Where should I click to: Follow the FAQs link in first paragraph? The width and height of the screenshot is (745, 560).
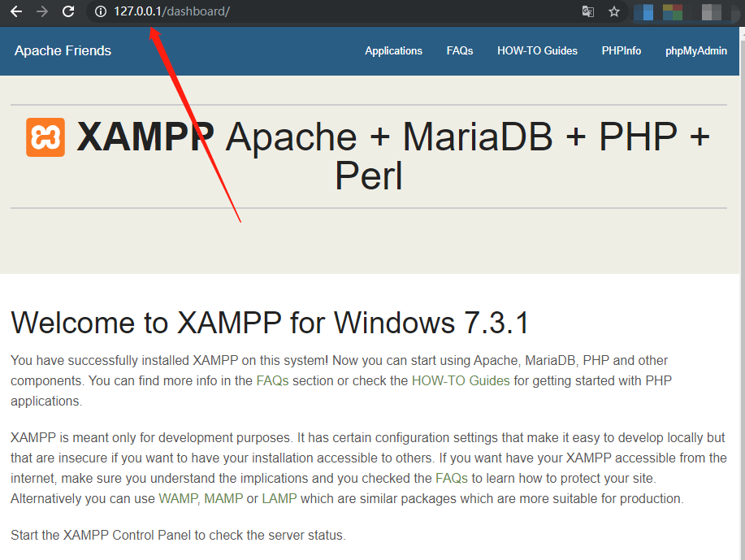pos(272,380)
